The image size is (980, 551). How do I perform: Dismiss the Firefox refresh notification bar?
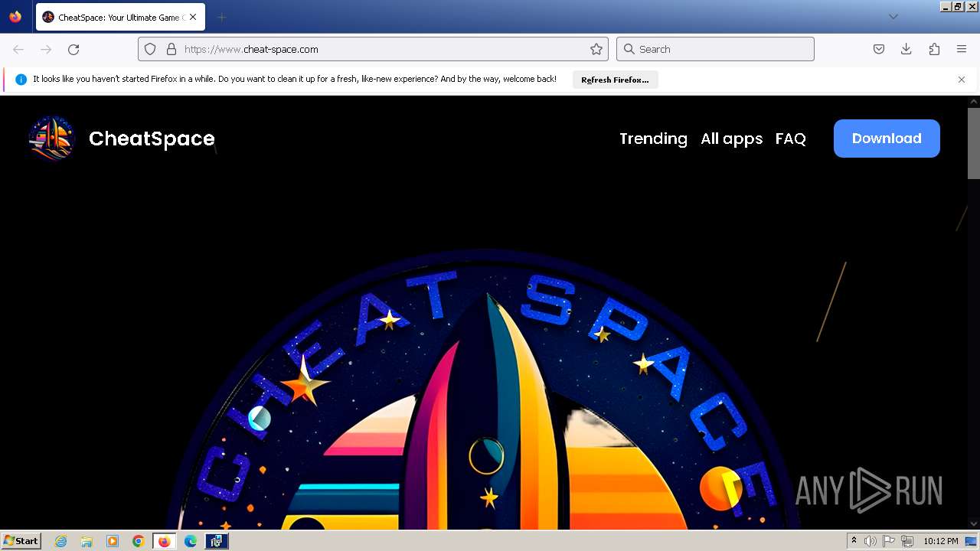pos(962,80)
